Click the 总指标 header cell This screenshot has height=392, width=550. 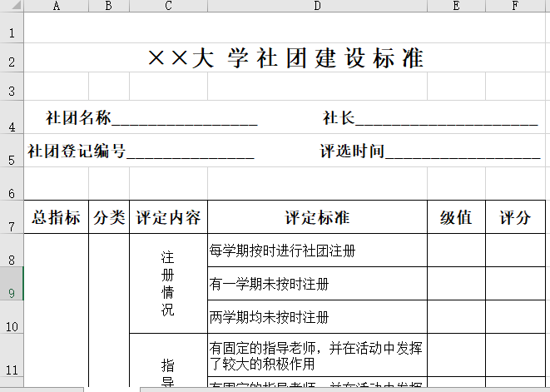click(56, 218)
